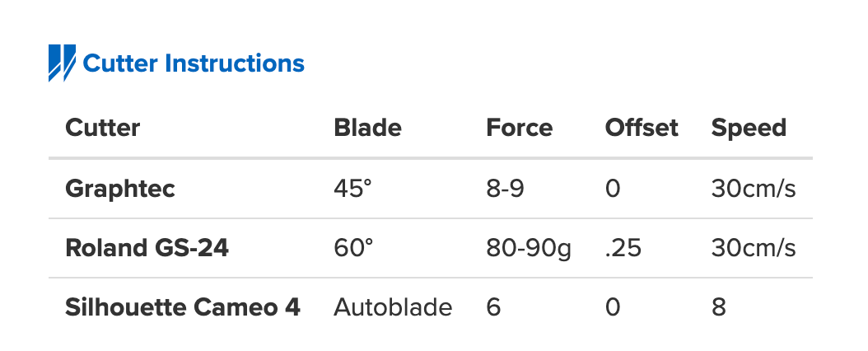Click the 60° blade value

pyautogui.click(x=353, y=248)
